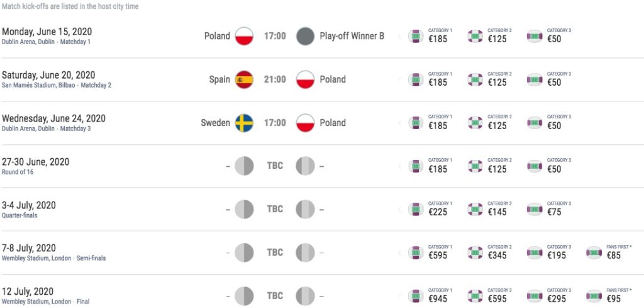
Task: Click Poland flag icon in June 15 match
Action: tap(244, 36)
